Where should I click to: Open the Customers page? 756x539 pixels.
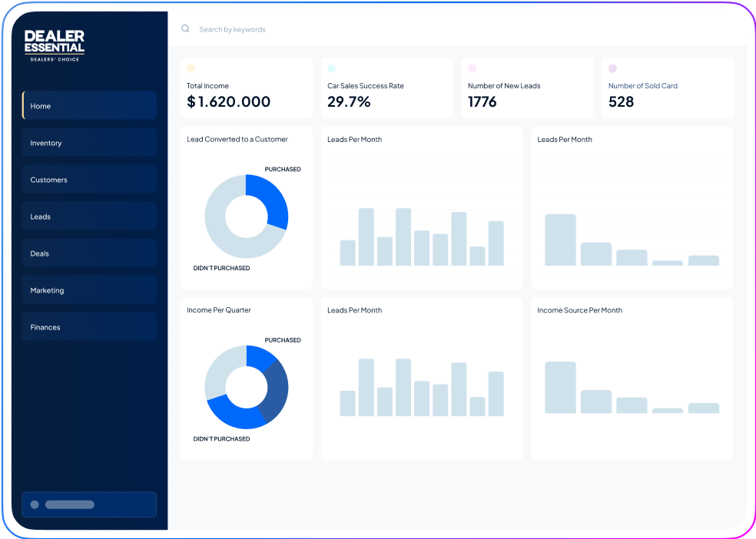[89, 180]
